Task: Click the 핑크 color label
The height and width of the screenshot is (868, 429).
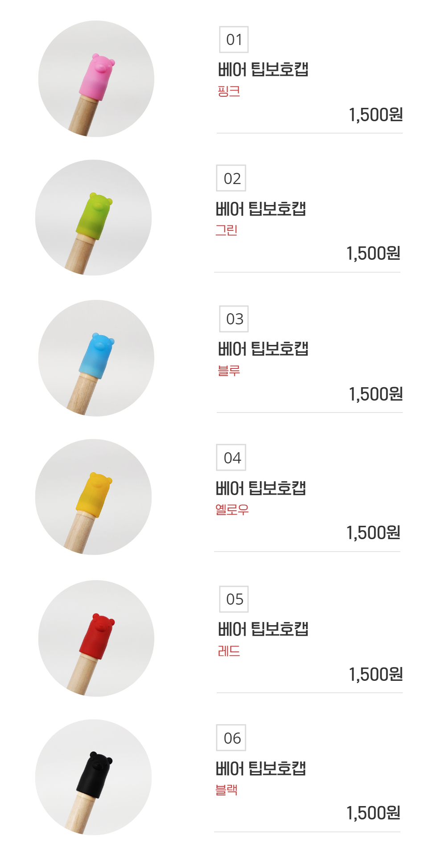Action: (x=229, y=91)
